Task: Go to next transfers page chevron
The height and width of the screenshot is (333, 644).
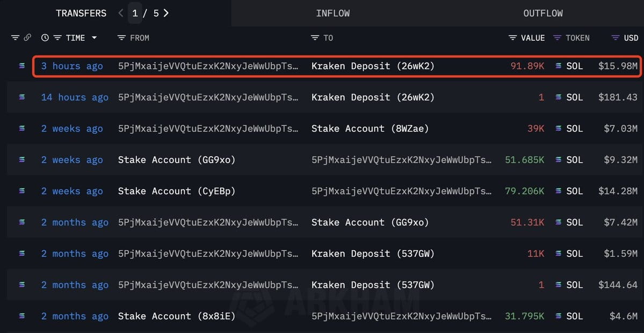Action: tap(166, 13)
